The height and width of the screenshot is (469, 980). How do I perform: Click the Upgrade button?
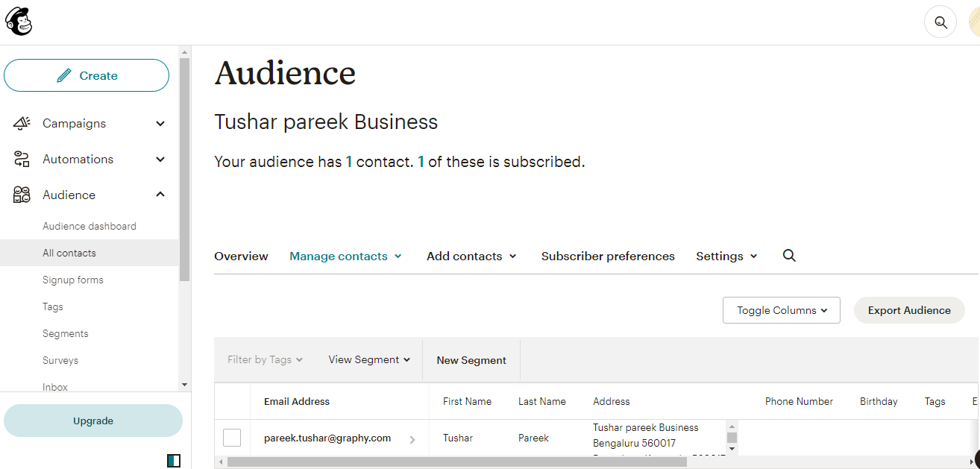click(93, 421)
